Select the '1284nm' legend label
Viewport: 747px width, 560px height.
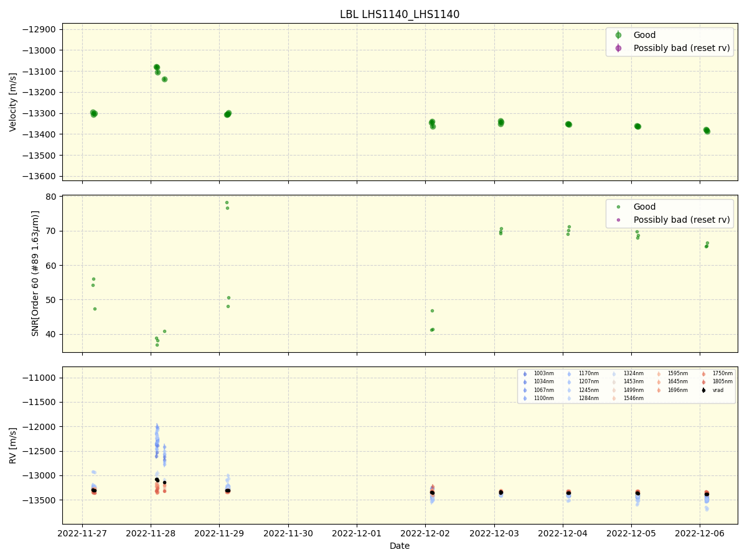coord(589,398)
